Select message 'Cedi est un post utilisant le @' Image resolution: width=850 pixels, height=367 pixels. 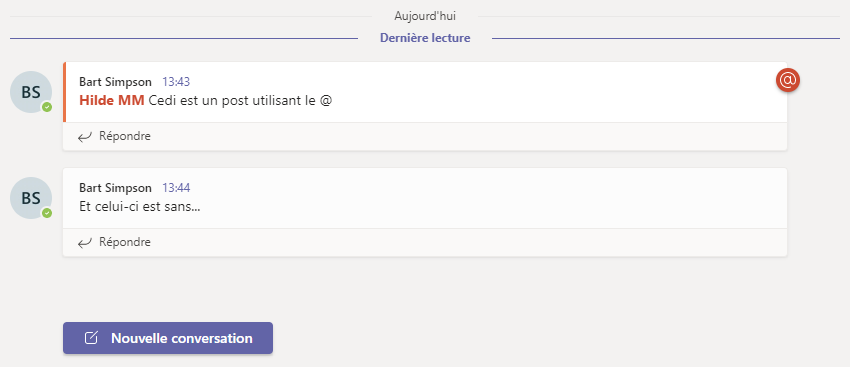point(240,101)
